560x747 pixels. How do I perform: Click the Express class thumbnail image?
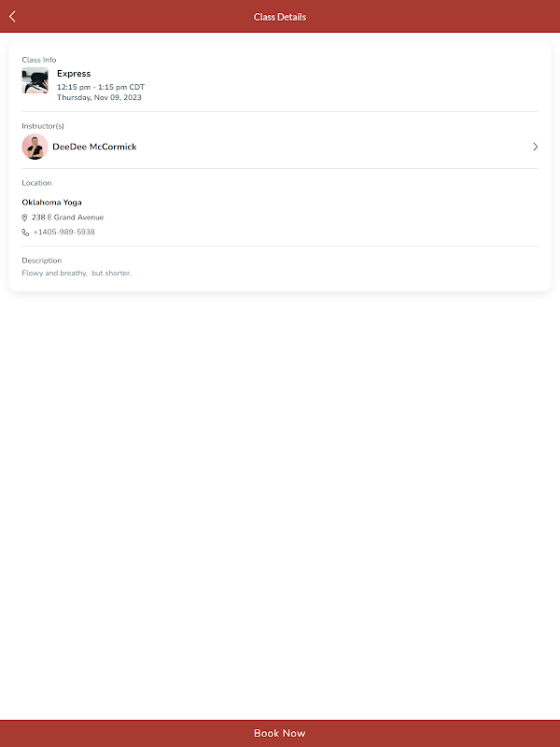click(x=35, y=81)
